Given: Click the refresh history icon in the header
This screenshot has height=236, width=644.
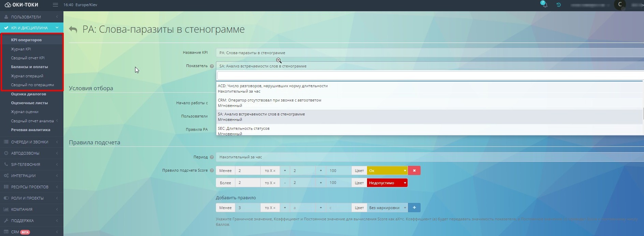Looking at the screenshot, I should [559, 5].
